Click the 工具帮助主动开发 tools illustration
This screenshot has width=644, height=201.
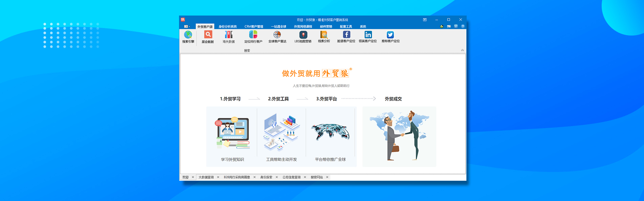point(281,132)
